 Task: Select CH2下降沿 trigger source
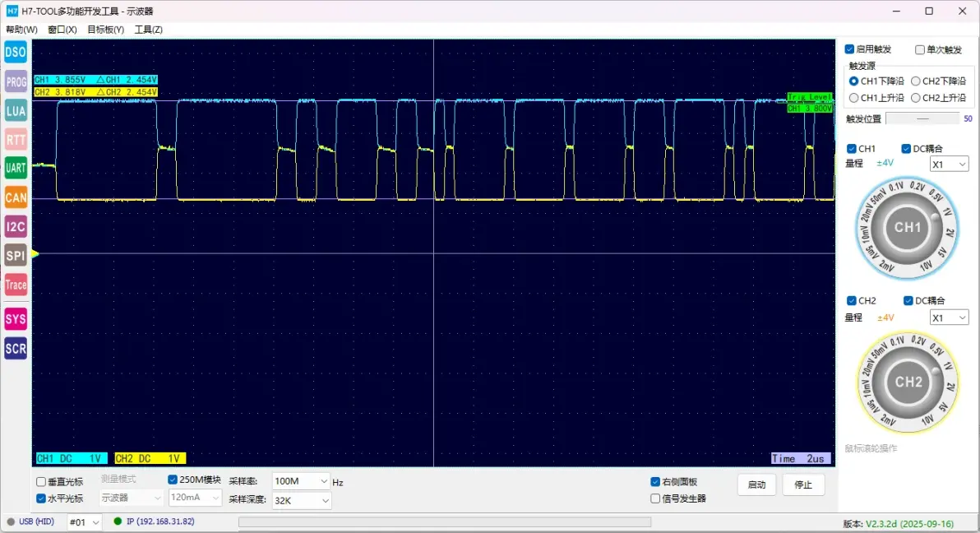[x=915, y=81]
